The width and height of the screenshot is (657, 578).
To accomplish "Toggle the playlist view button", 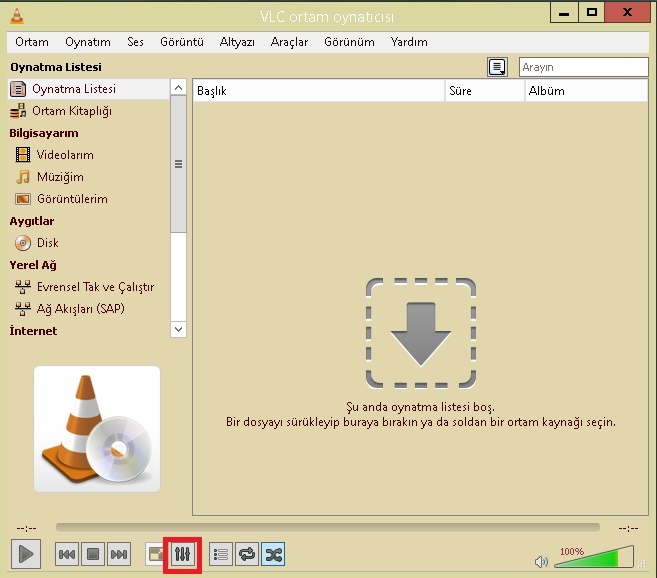I will [x=221, y=554].
